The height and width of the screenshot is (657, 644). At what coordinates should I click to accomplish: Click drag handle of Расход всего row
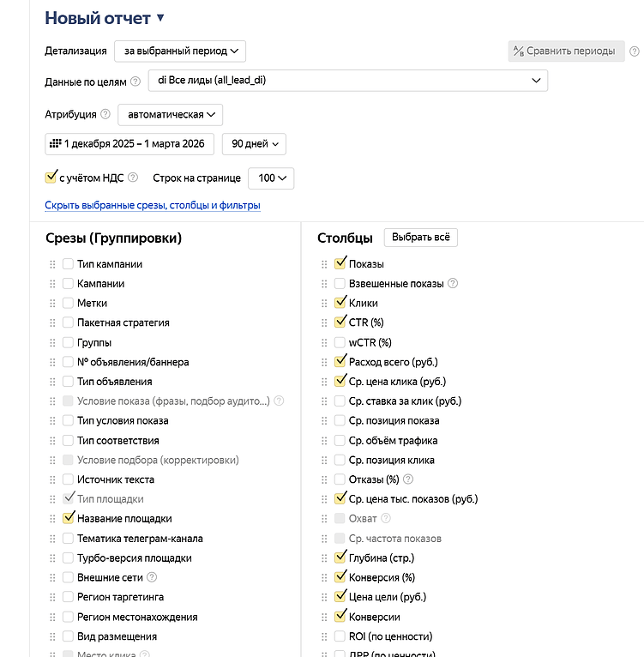pyautogui.click(x=324, y=362)
